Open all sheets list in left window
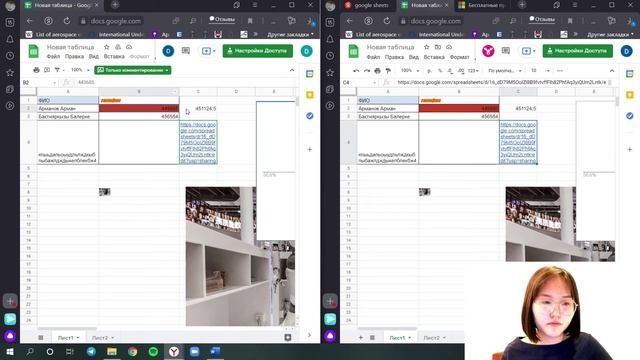Viewport: 640px width, 360px height. tap(41, 338)
